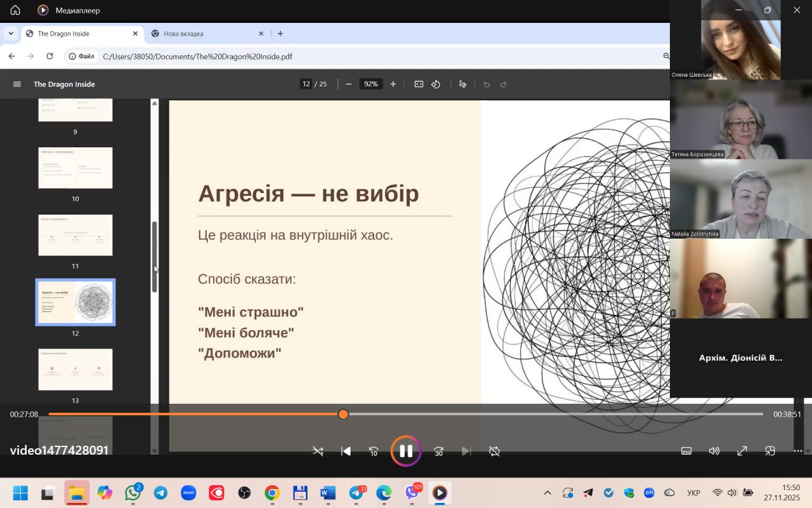The image size is (812, 508).
Task: Open the media player volume control
Action: pos(714,451)
